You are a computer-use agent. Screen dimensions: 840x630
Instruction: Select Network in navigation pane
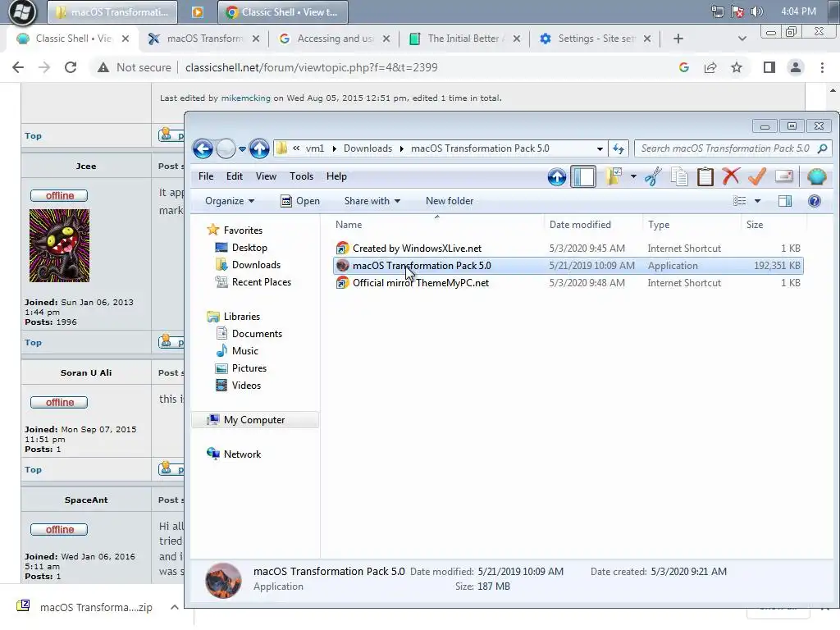242,454
